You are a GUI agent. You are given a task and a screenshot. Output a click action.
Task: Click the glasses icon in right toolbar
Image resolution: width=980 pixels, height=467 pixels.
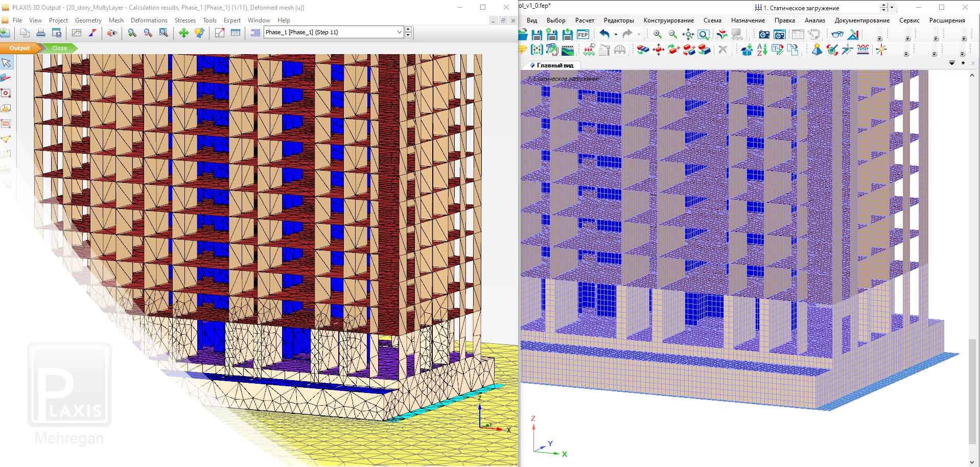837,34
